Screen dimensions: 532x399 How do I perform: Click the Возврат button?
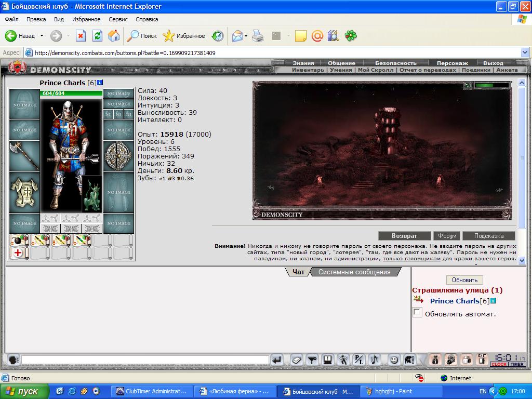coord(404,236)
